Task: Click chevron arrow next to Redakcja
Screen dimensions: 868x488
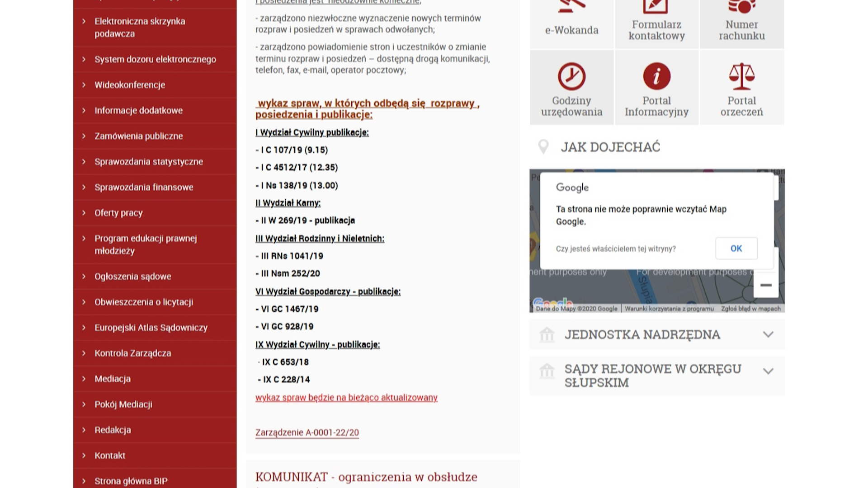Action: coord(84,430)
